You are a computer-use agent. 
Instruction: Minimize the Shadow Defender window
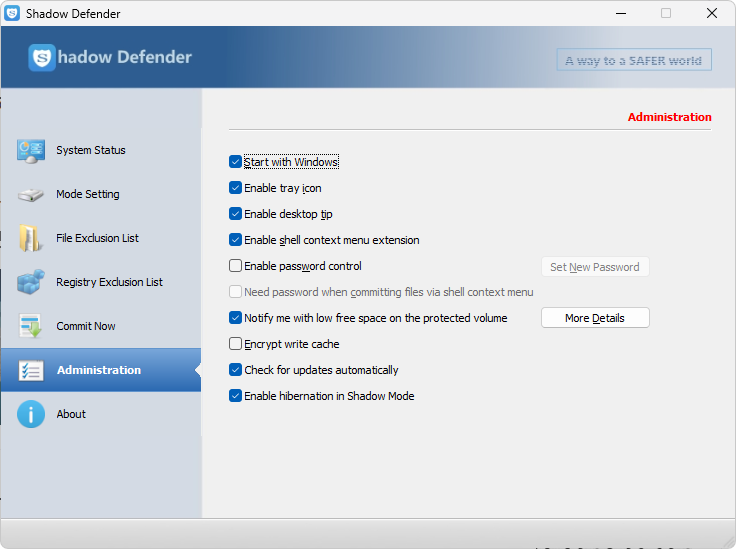tap(621, 13)
